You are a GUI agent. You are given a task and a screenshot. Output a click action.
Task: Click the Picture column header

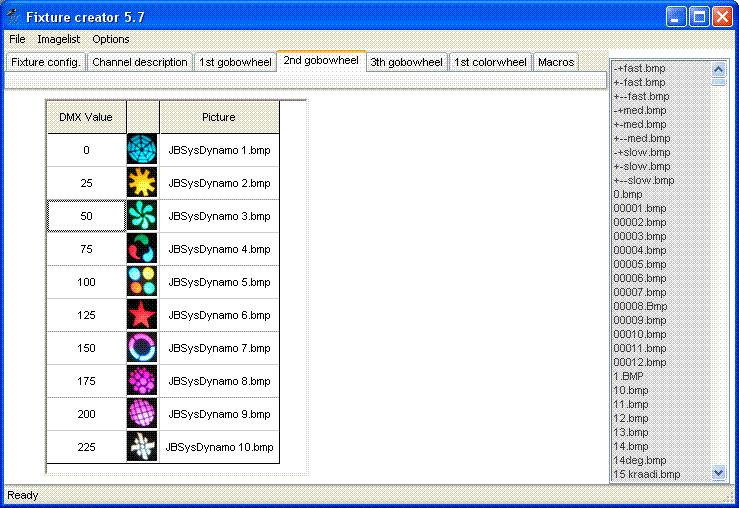218,117
